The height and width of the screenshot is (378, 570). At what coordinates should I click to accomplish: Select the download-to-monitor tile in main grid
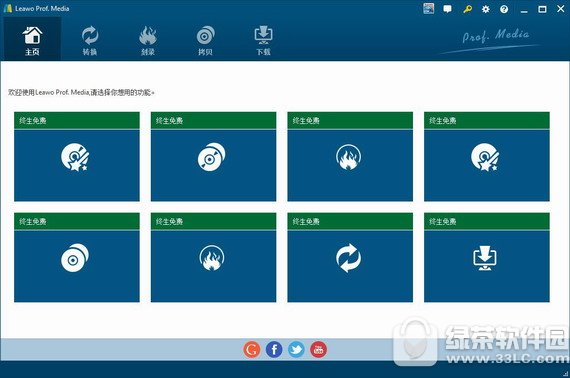point(487,257)
